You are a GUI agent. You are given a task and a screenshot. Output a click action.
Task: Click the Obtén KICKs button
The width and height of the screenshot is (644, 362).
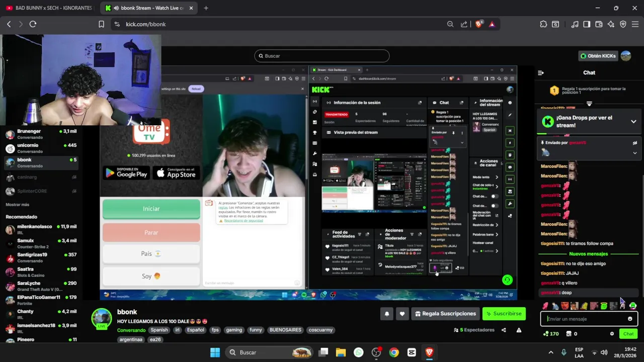598,56
